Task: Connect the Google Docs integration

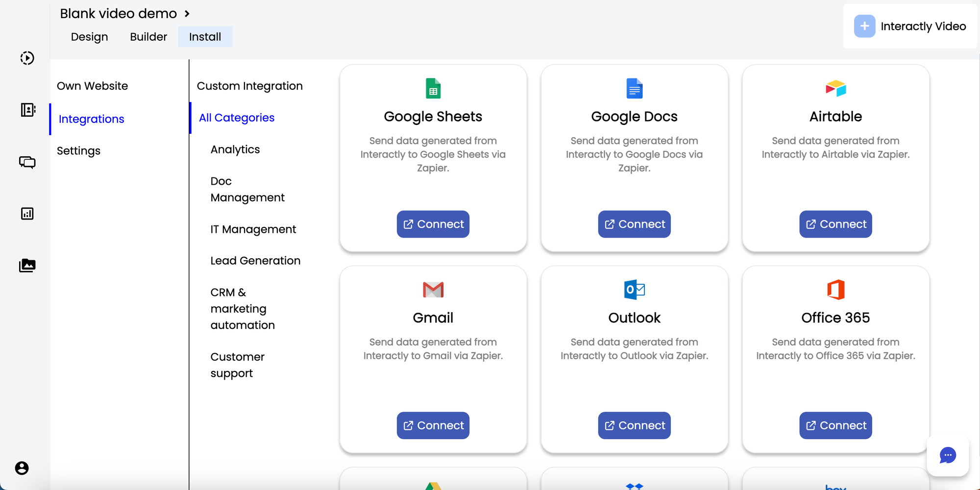Action: click(635, 224)
